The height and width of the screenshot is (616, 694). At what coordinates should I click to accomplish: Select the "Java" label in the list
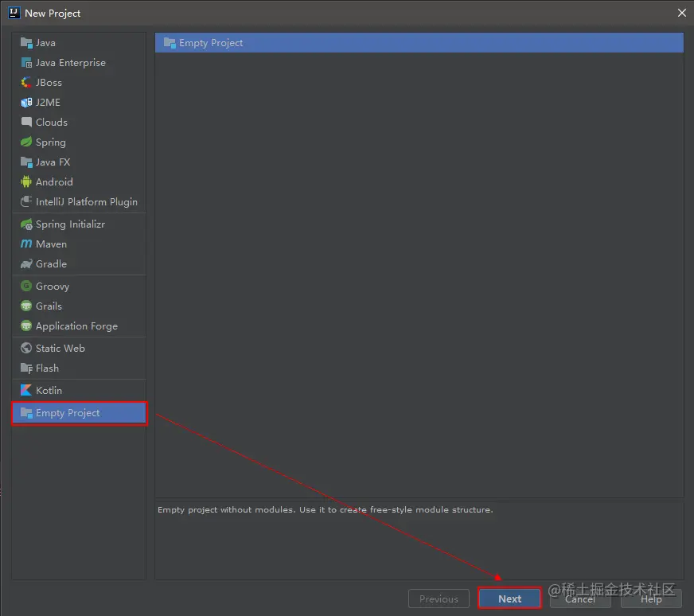pyautogui.click(x=45, y=43)
